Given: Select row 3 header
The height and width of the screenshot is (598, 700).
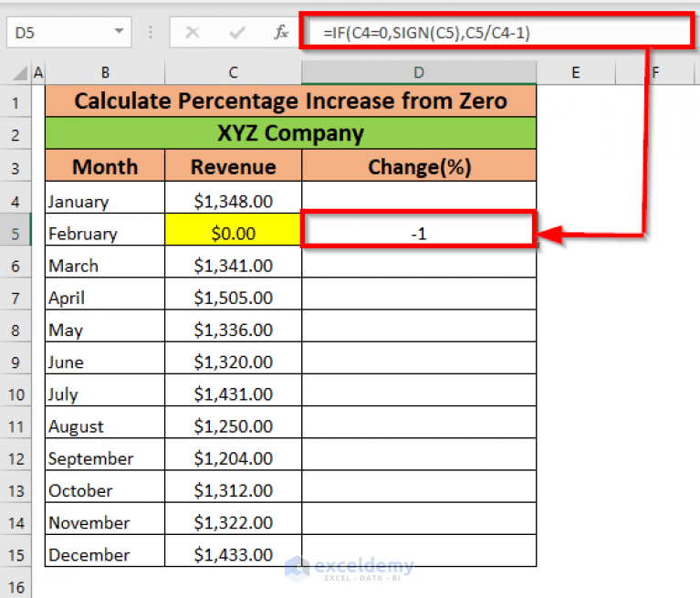Looking at the screenshot, I should point(16,165).
